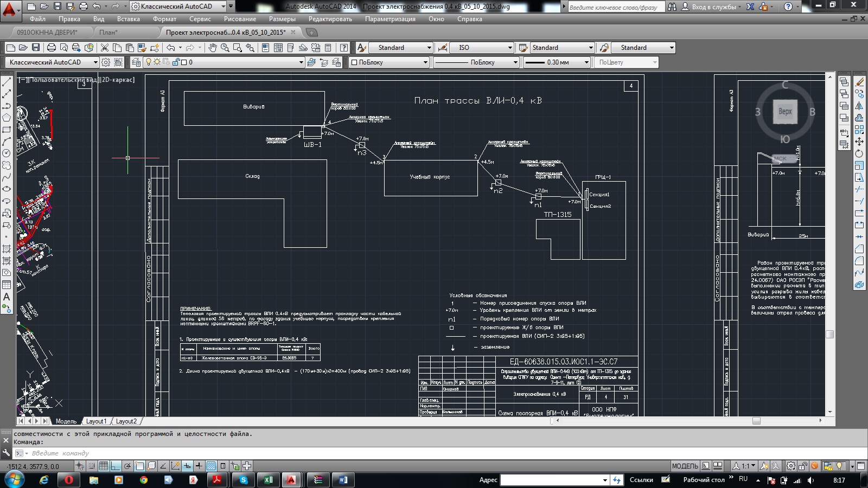Click the Рабочий стол toolbar in taskbar

tap(704, 480)
